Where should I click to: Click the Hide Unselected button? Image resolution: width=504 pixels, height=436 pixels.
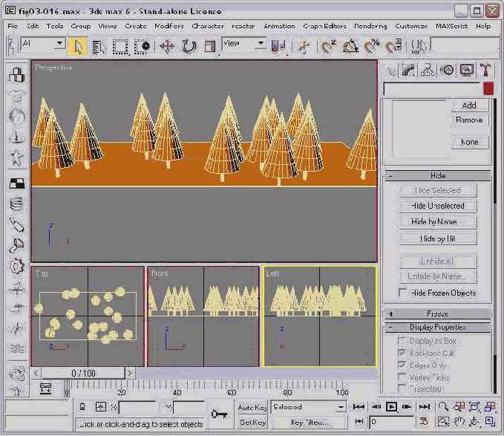click(x=438, y=206)
